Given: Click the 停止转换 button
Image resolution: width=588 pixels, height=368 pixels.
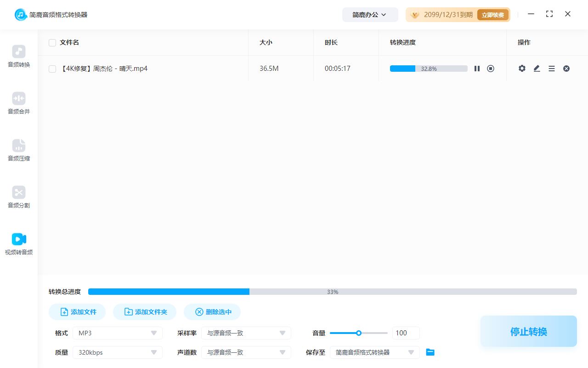Looking at the screenshot, I should coord(528,331).
